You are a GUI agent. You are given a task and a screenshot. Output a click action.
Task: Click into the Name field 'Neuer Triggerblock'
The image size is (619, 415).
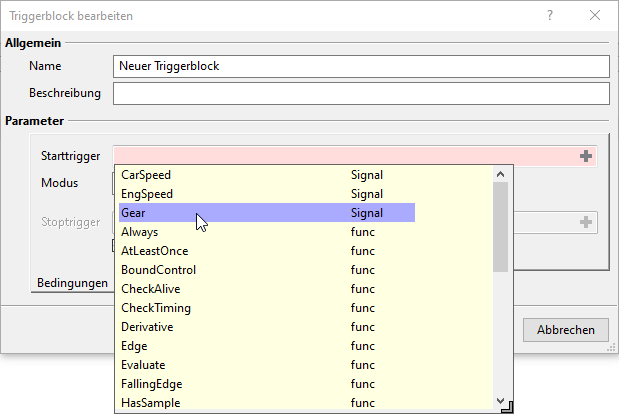pyautogui.click(x=361, y=66)
